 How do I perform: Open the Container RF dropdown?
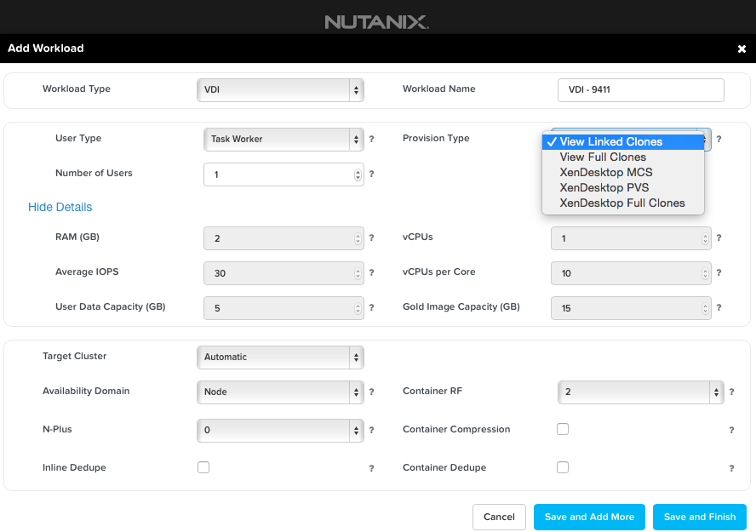coord(641,392)
